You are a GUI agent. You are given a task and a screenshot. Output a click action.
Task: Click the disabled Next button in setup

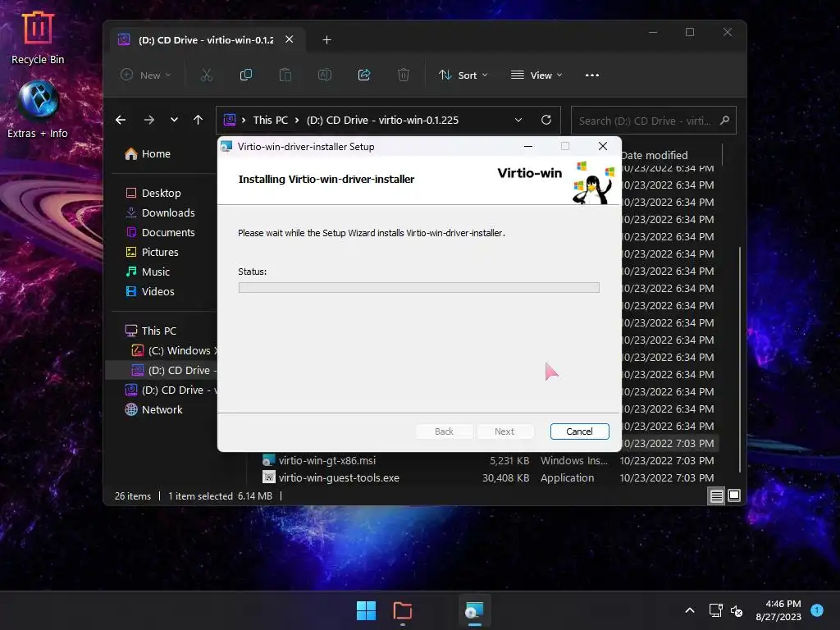pyautogui.click(x=504, y=431)
